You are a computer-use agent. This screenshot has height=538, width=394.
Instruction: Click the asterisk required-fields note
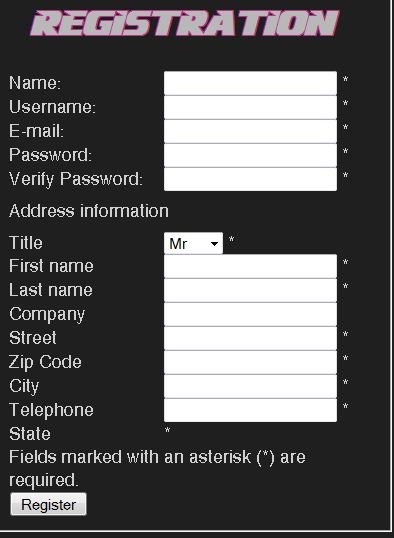tap(157, 468)
